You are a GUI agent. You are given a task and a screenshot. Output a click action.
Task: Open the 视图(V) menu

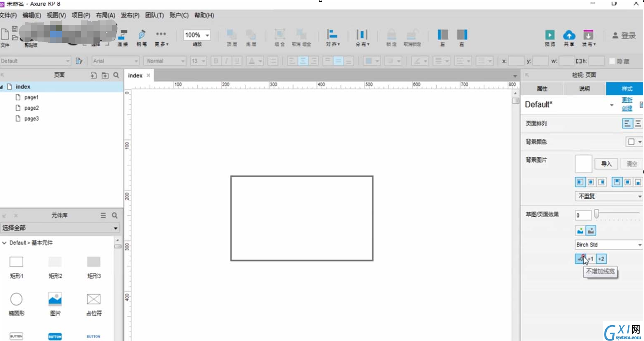pyautogui.click(x=56, y=15)
